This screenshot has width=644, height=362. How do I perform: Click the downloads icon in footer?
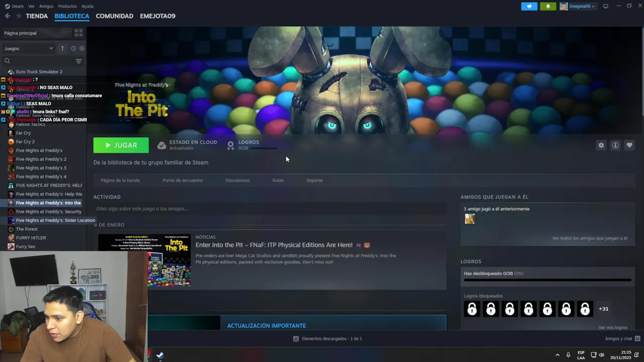[x=296, y=339]
